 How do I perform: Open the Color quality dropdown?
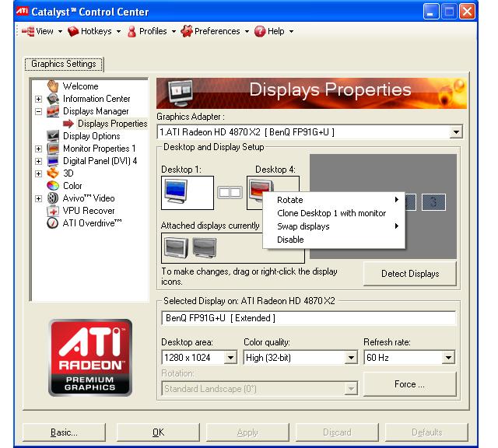click(351, 358)
